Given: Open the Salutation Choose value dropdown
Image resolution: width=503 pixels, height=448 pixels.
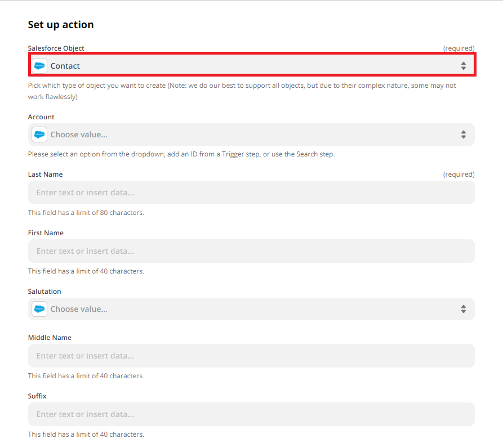Looking at the screenshot, I should pos(251,309).
